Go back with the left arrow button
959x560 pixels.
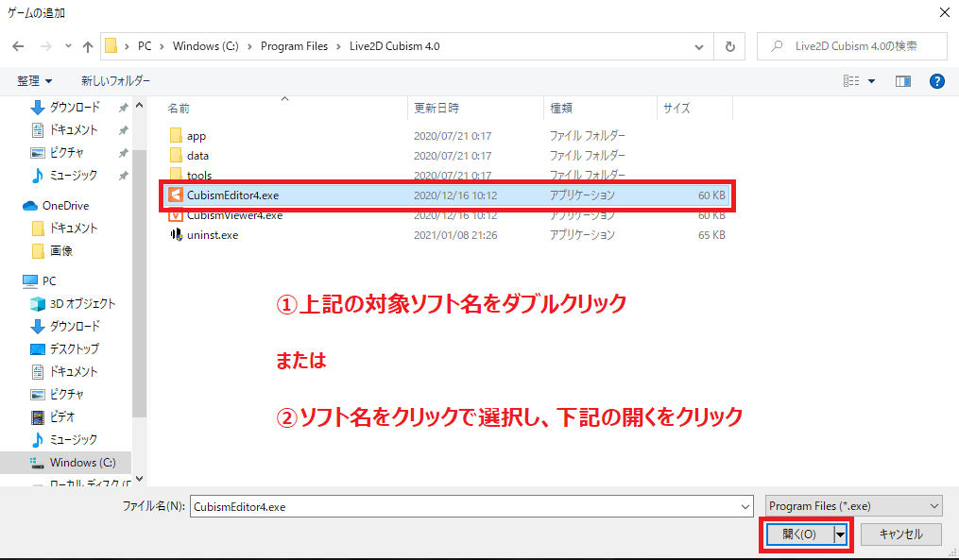click(x=18, y=46)
